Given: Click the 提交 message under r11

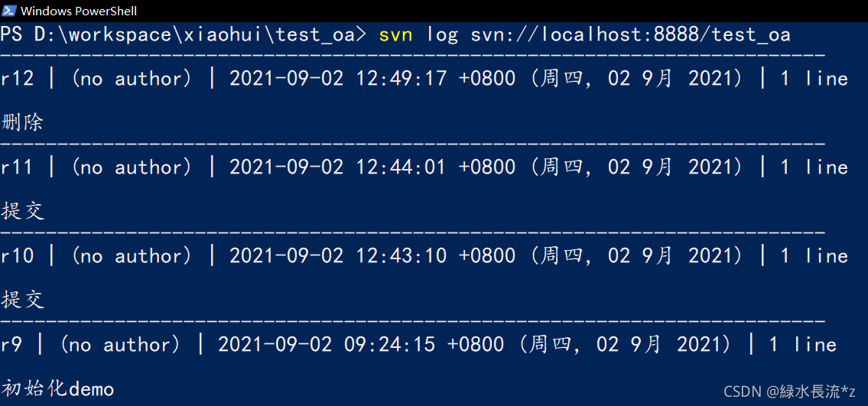Looking at the screenshot, I should tap(23, 211).
